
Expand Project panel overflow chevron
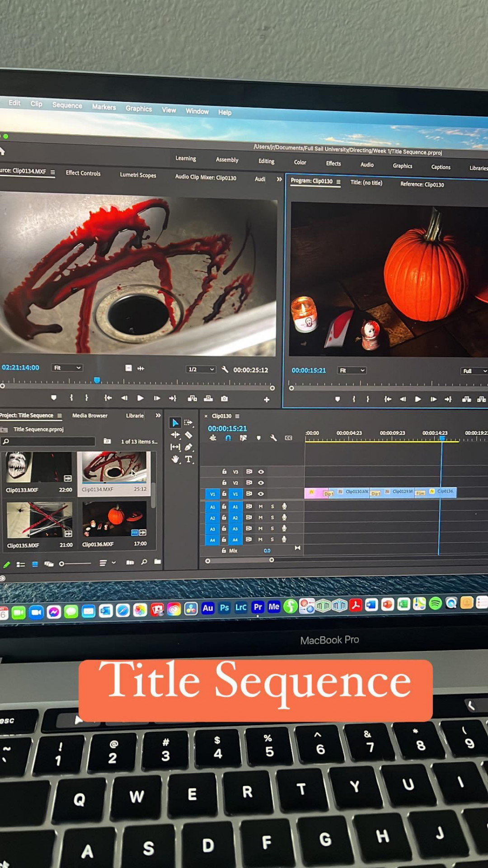coord(158,415)
